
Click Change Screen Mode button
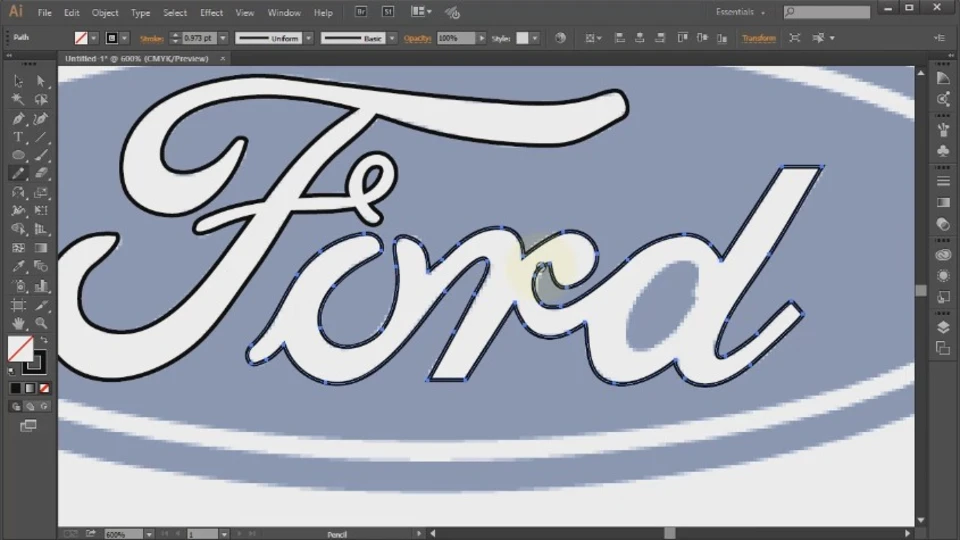coord(28,426)
